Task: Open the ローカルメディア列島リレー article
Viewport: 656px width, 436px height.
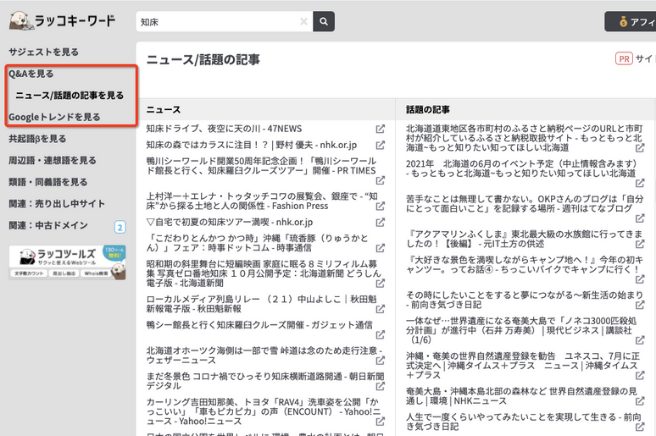Action: 261,304
